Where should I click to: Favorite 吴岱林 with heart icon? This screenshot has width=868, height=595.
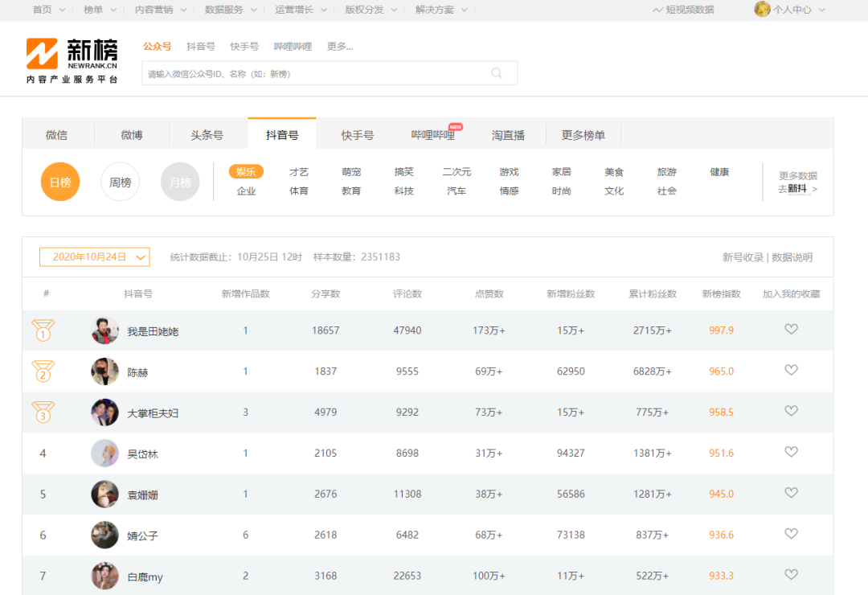tap(791, 452)
